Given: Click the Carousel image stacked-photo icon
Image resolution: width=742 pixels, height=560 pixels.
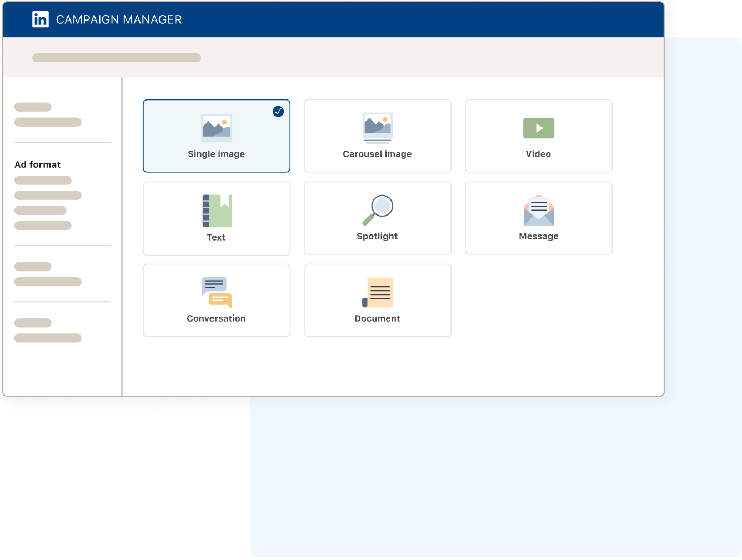Looking at the screenshot, I should click(x=378, y=128).
